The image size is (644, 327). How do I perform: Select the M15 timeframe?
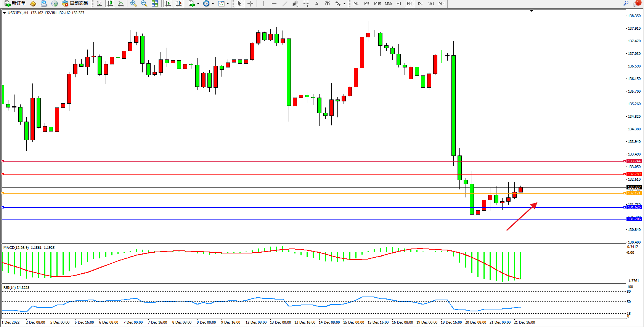coord(377,3)
